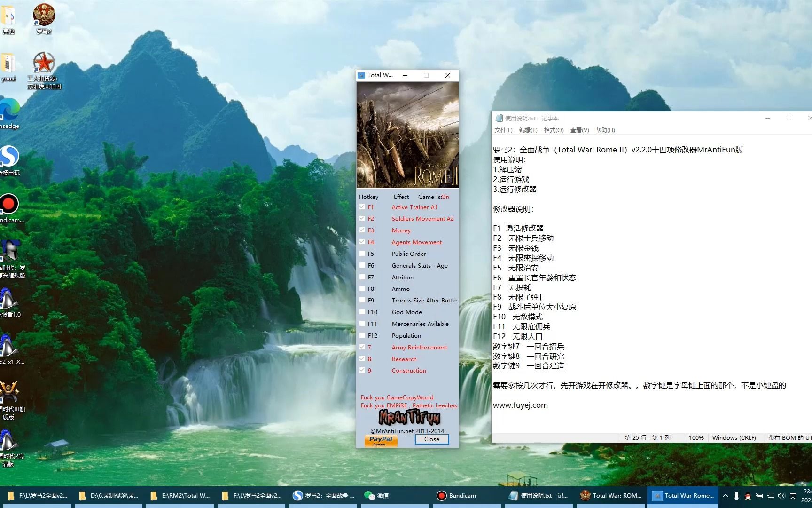This screenshot has height=508, width=812.
Task: Switch to D:\6.录制视频 taskbar folder
Action: point(109,495)
